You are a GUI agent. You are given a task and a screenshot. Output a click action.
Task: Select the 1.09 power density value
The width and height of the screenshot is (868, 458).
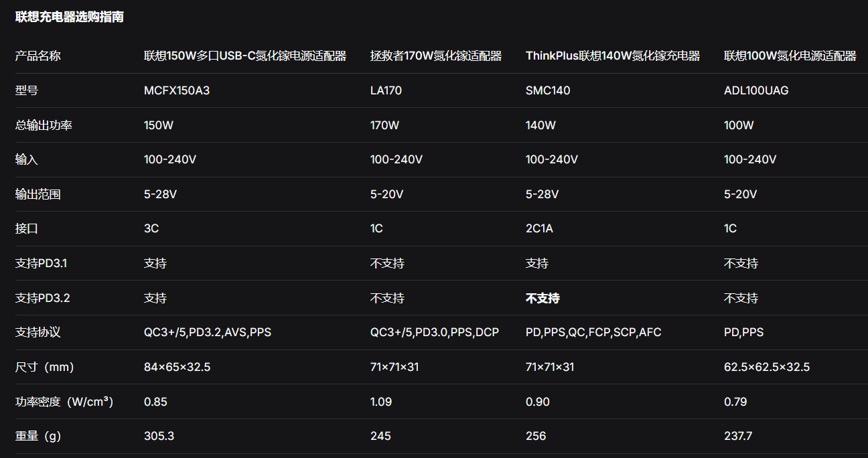pyautogui.click(x=381, y=402)
